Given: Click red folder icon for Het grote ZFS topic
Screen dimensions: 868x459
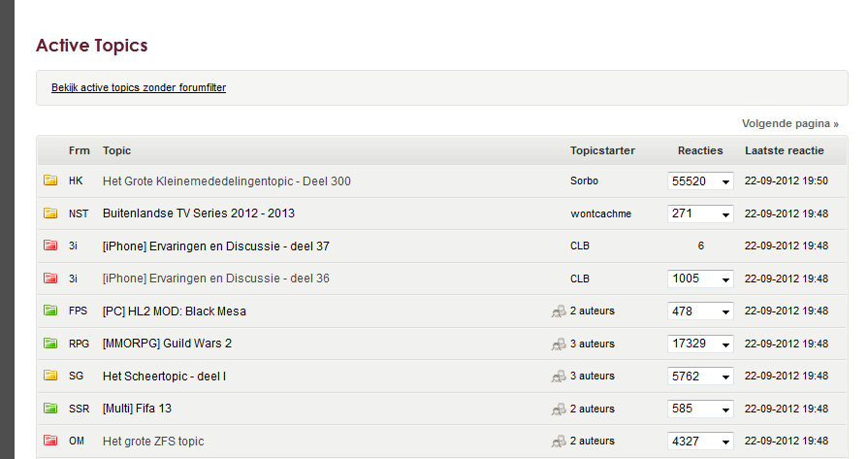Looking at the screenshot, I should point(50,442).
